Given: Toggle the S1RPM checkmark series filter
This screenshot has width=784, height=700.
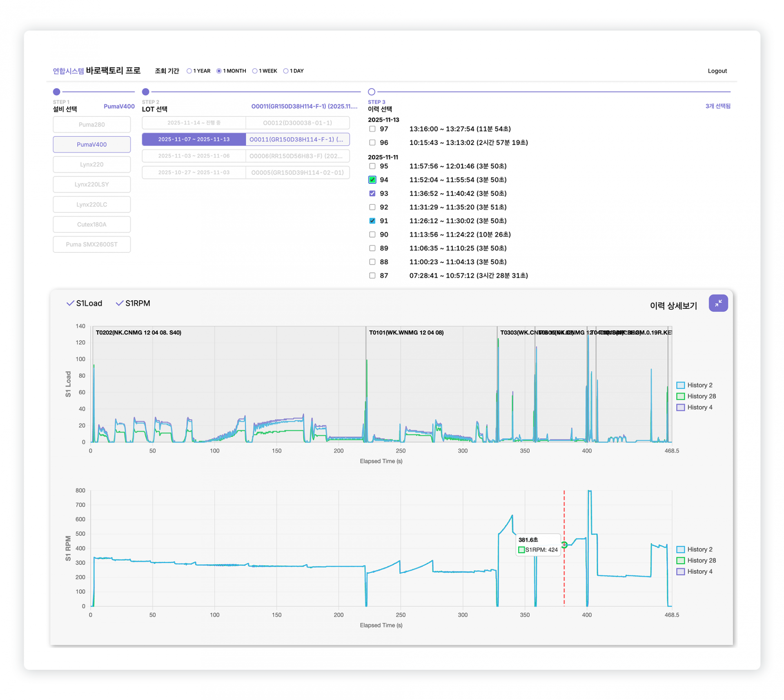Looking at the screenshot, I should [133, 303].
